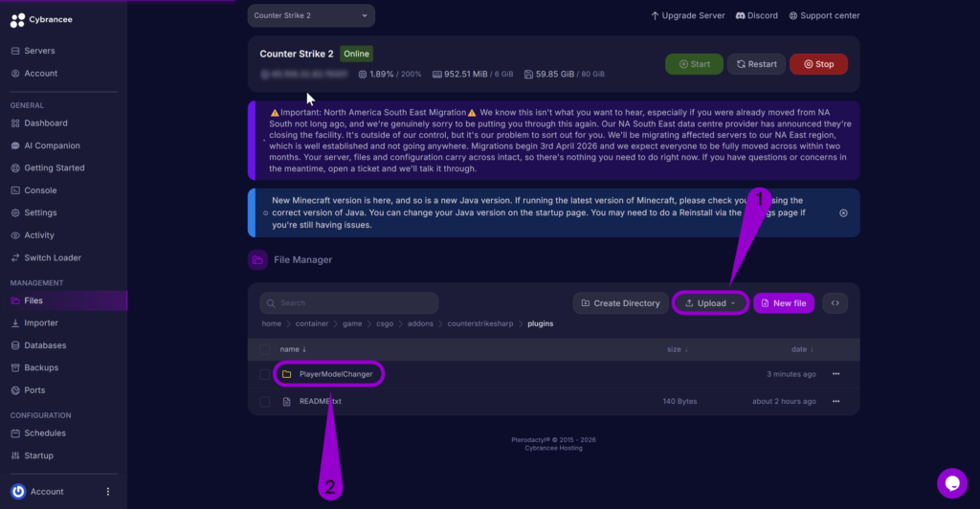Open the Discord link
This screenshot has width=980, height=509.
click(756, 15)
